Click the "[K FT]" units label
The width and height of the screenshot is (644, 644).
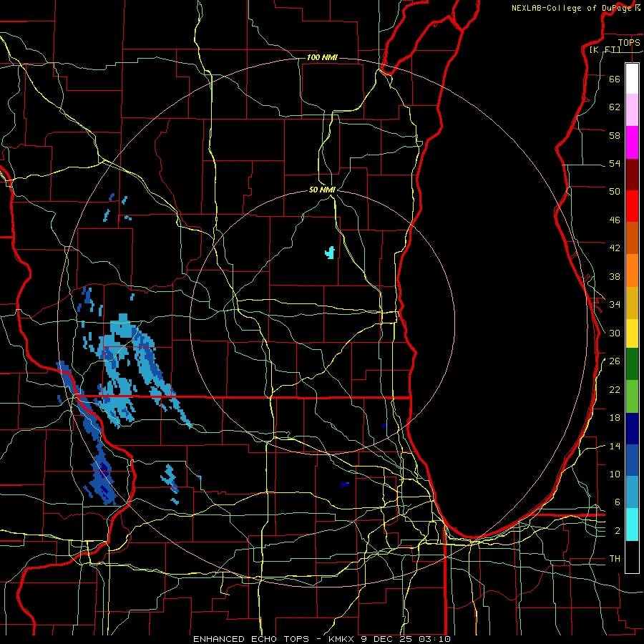[x=605, y=49]
